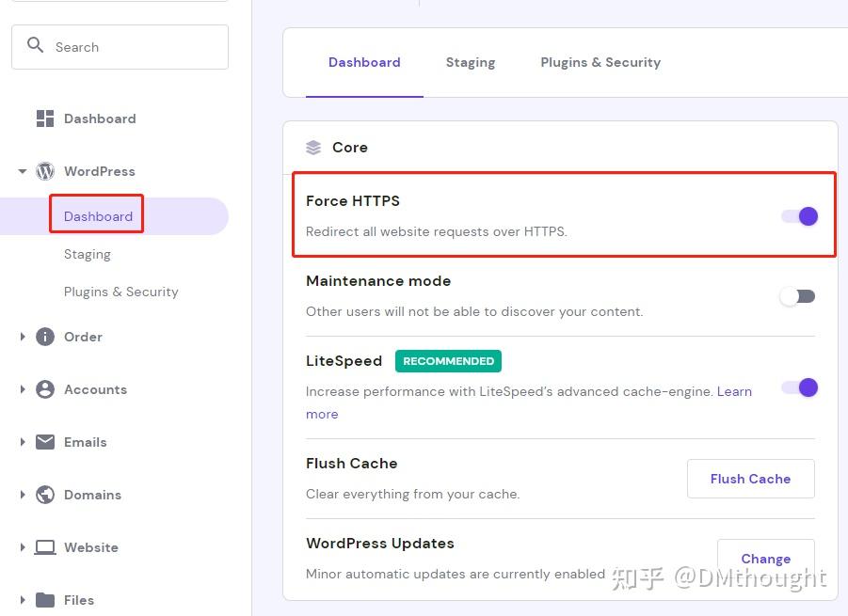Viewport: 848px width, 616px height.
Task: Click the Files folder icon
Action: (45, 600)
